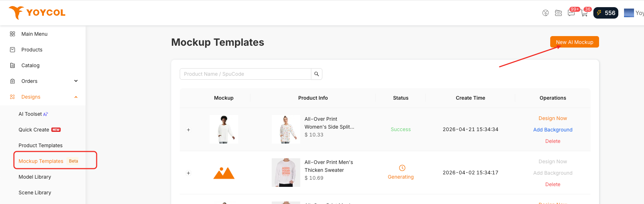
Task: Click Add Background for the Success mockup
Action: 553,130
